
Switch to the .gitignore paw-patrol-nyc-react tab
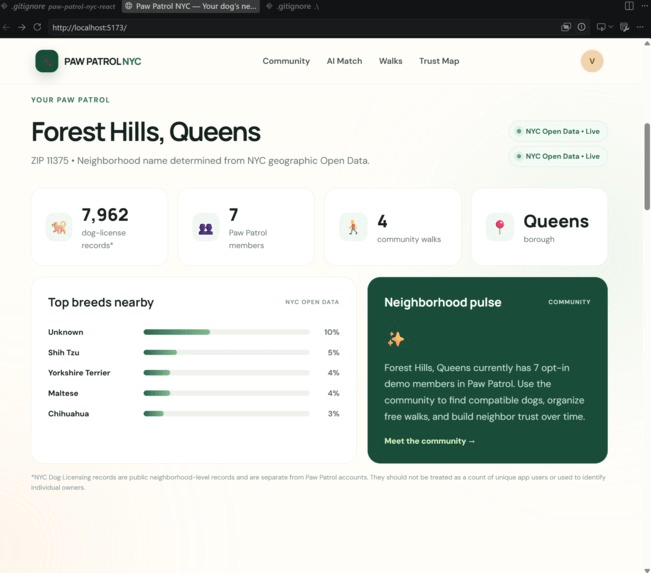[x=59, y=6]
